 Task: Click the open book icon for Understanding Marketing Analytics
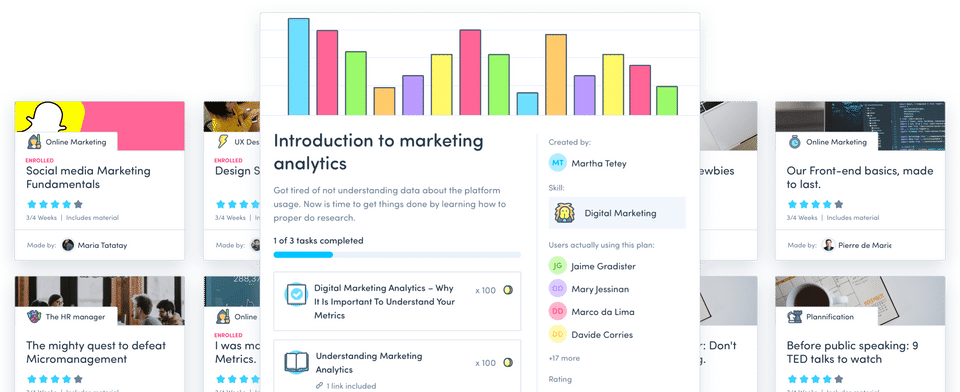[297, 363]
